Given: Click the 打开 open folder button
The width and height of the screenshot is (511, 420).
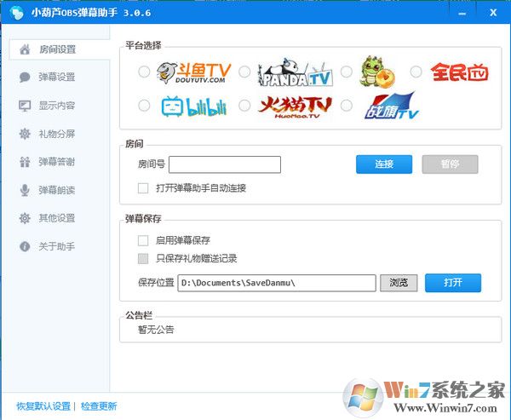Looking at the screenshot, I should 453,283.
